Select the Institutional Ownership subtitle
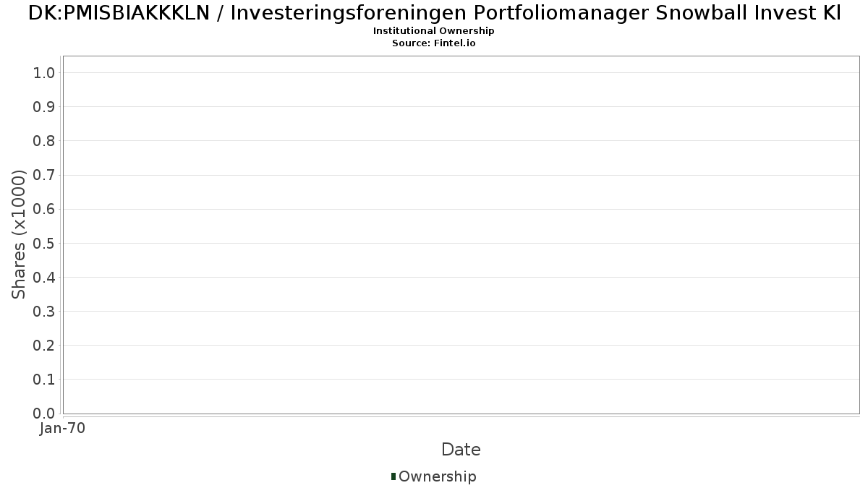The image size is (868, 488). coord(434,31)
